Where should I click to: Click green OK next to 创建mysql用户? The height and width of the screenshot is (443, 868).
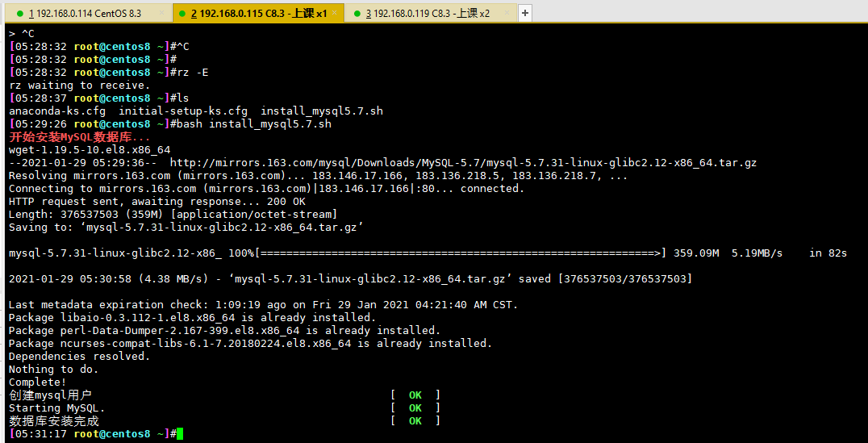click(x=415, y=395)
